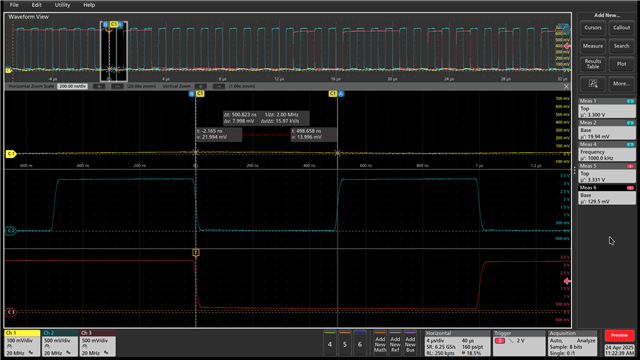The image size is (640, 360).
Task: Select cursor B marker in zoom view
Action: coord(192,94)
